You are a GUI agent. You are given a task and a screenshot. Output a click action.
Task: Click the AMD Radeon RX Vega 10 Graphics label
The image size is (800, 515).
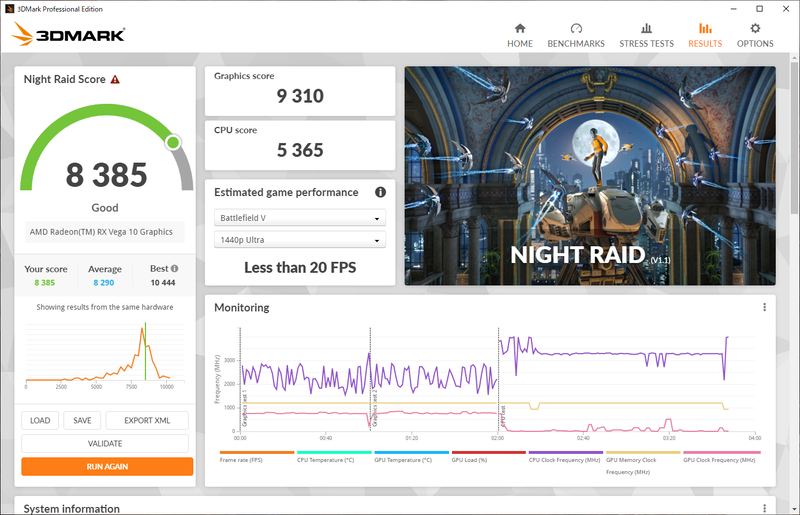101,232
